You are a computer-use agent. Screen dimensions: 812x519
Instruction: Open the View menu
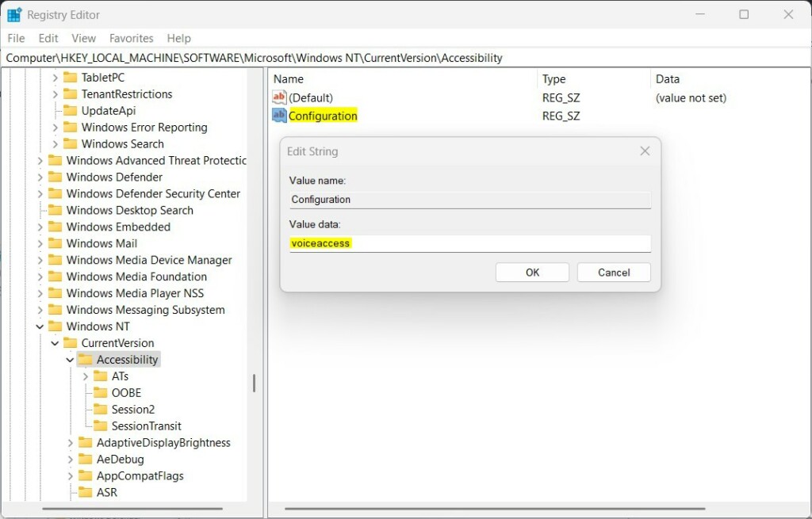point(83,38)
